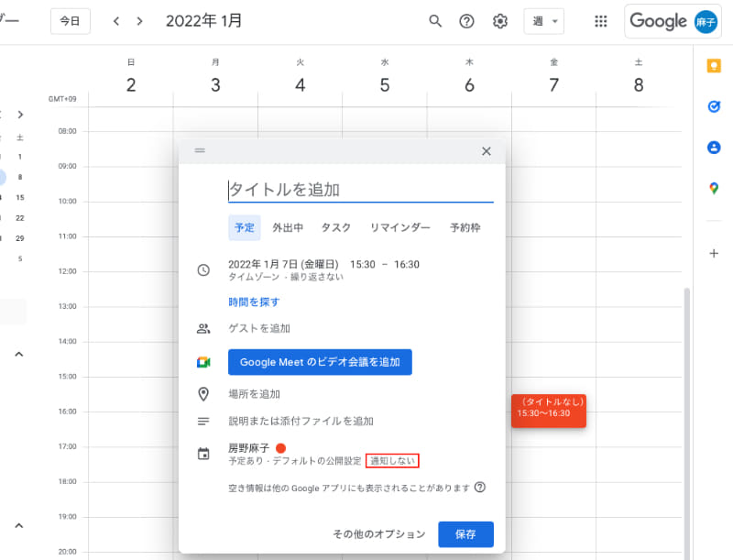Click the calendar search icon

(435, 20)
